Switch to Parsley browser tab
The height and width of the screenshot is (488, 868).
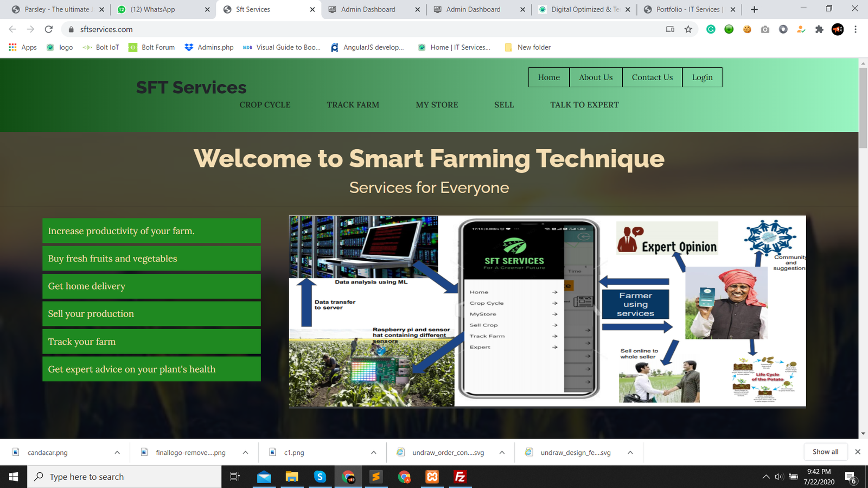tap(57, 9)
